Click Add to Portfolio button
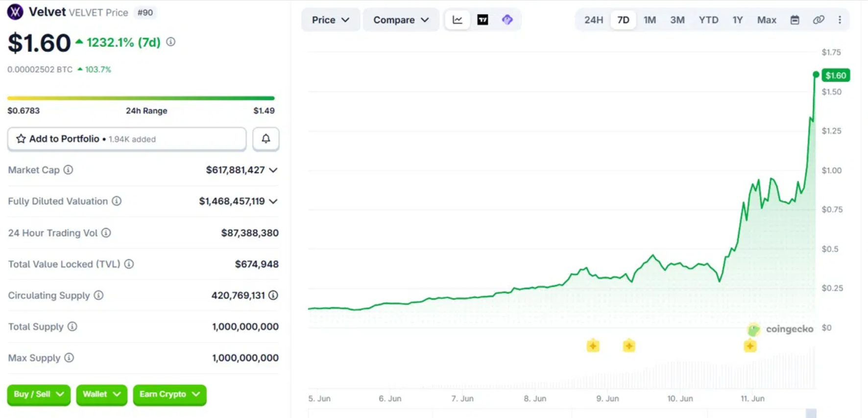The height and width of the screenshot is (418, 868). (x=127, y=139)
